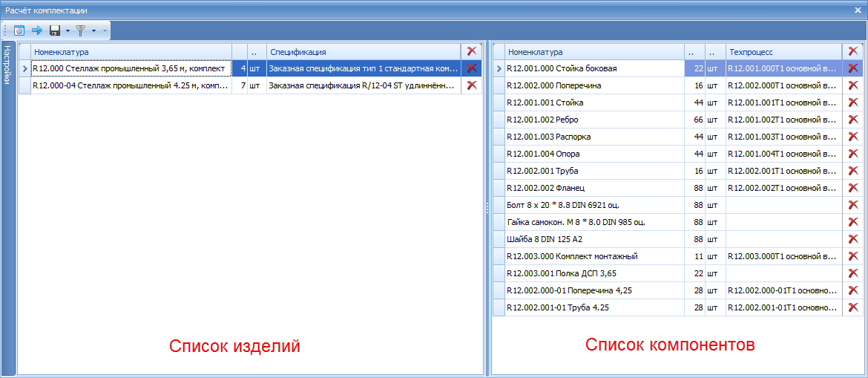Viewport: 868px width, 378px height.
Task: Click the funnel filter icon
Action: [x=81, y=30]
